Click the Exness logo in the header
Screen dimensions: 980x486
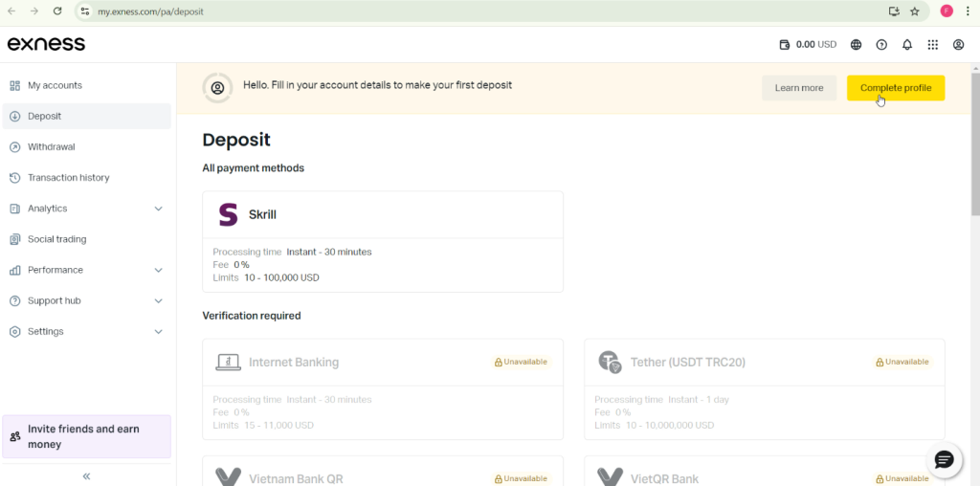[x=46, y=44]
